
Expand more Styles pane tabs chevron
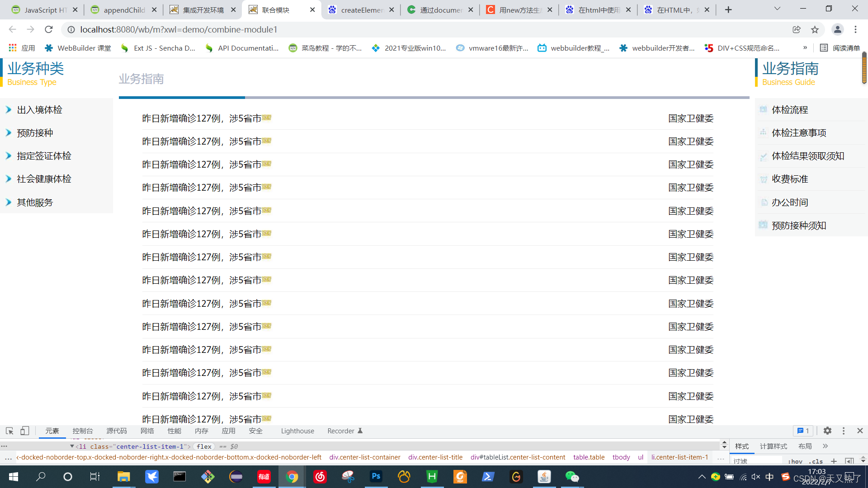826,446
